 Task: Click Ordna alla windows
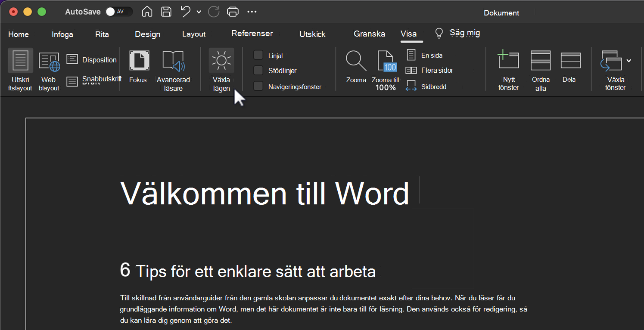pyautogui.click(x=541, y=71)
